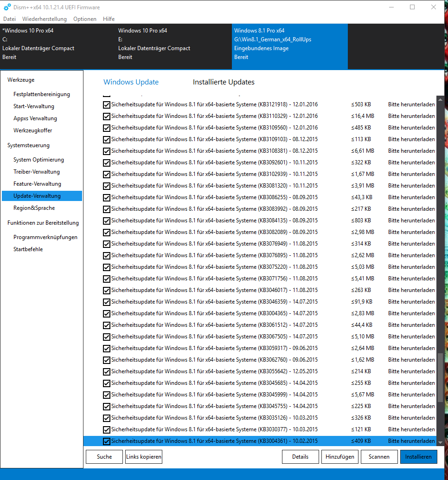
Task: Open Appxs Verwaltung in sidebar
Action: click(x=35, y=118)
